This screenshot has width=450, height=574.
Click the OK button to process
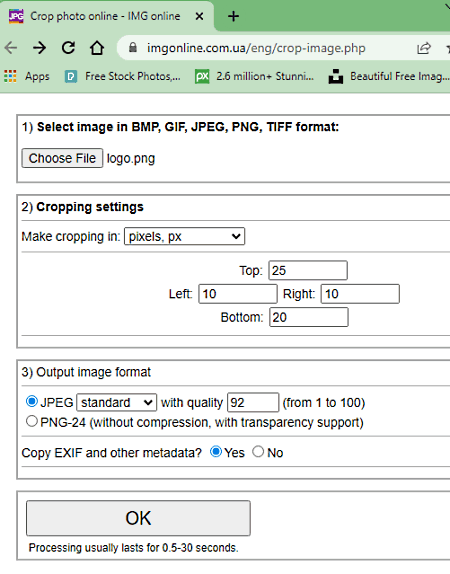pos(138,518)
